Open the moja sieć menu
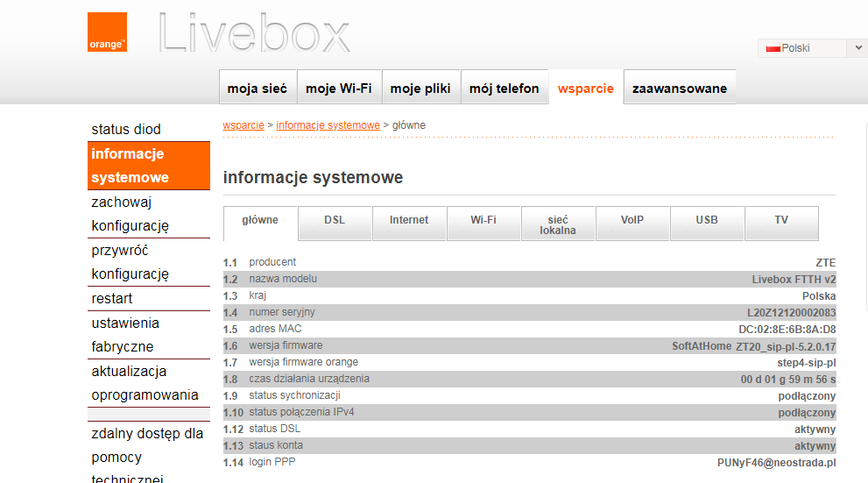This screenshot has width=868, height=483. 258,89
